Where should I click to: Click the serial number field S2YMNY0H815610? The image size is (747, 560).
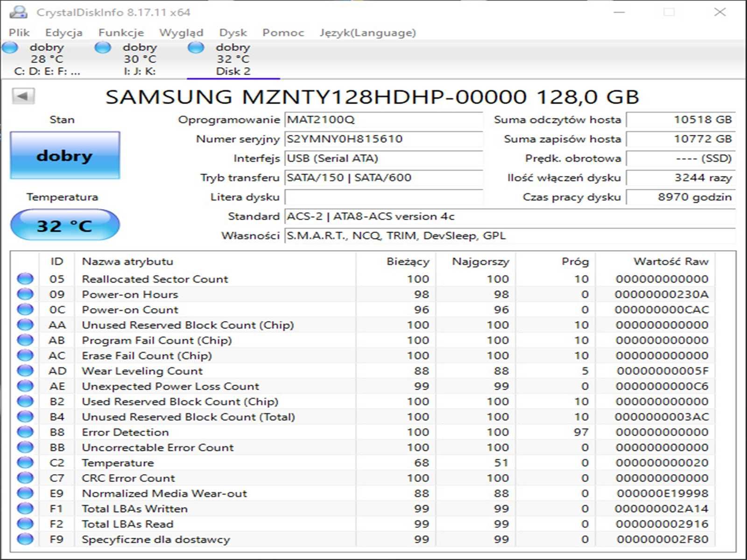click(384, 139)
